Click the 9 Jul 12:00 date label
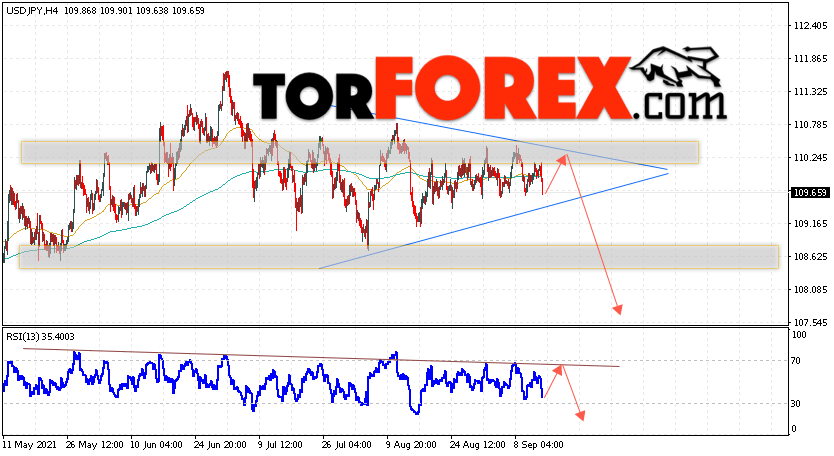Image resolution: width=834 pixels, height=456 pixels. [280, 445]
